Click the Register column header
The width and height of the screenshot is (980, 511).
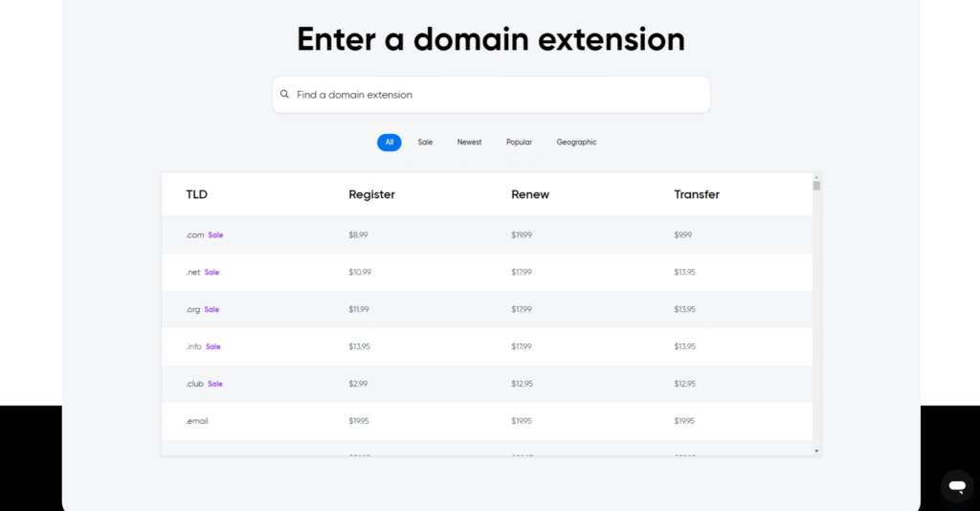pos(372,194)
